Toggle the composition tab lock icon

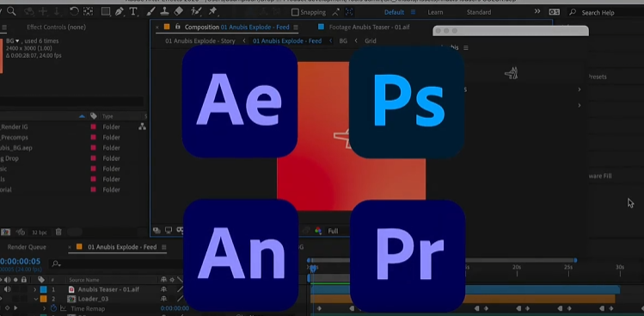tap(177, 27)
